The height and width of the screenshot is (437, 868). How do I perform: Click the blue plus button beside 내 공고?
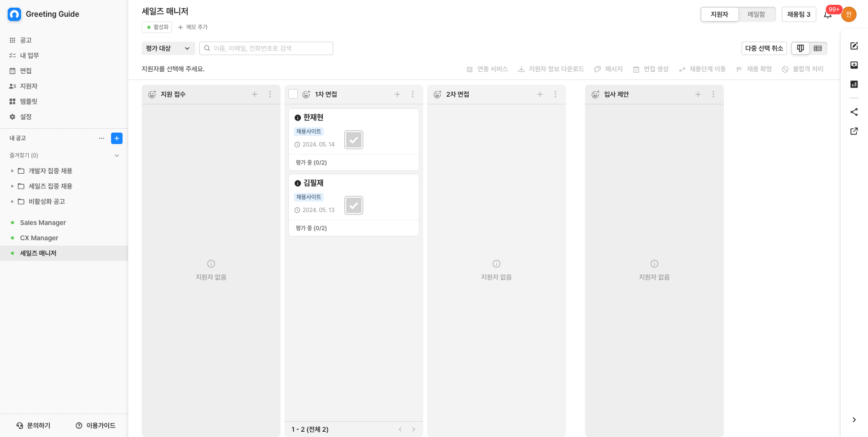(x=117, y=138)
